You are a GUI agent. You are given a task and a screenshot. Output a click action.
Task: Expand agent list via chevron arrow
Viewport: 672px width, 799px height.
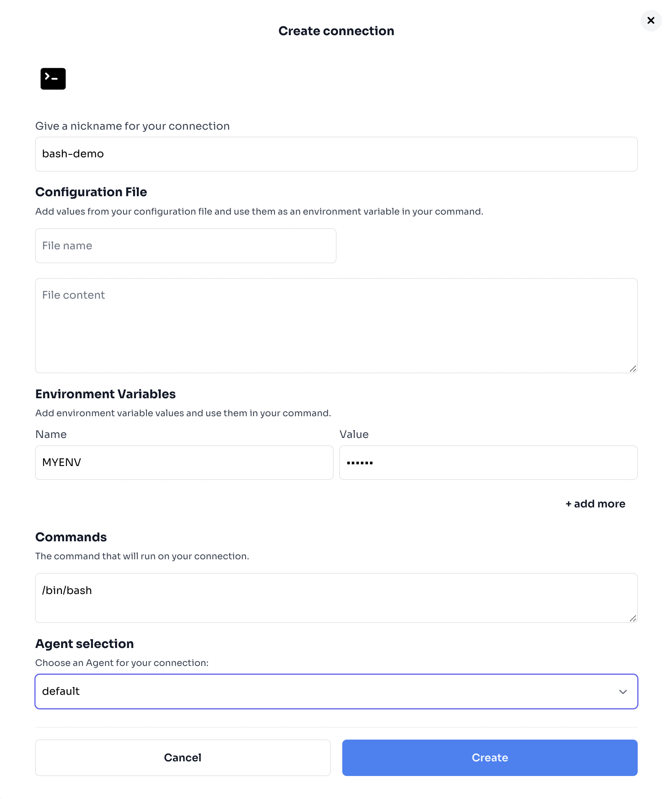pyautogui.click(x=623, y=691)
